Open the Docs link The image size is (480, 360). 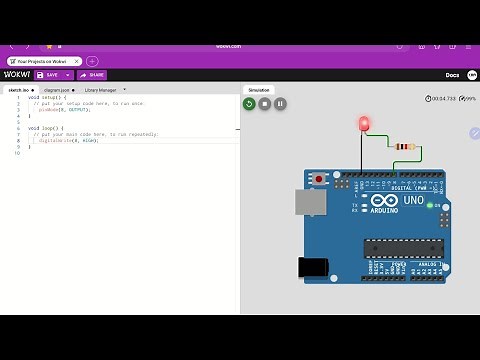click(452, 75)
